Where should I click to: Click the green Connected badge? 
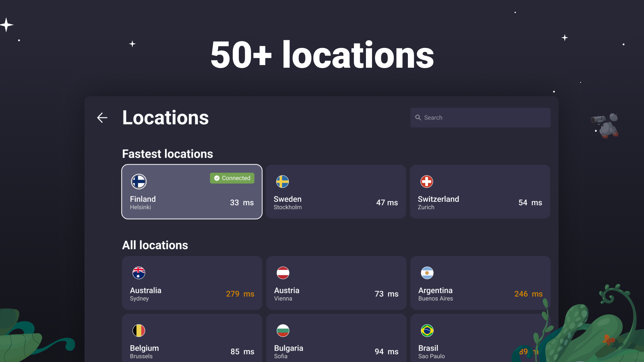click(232, 178)
